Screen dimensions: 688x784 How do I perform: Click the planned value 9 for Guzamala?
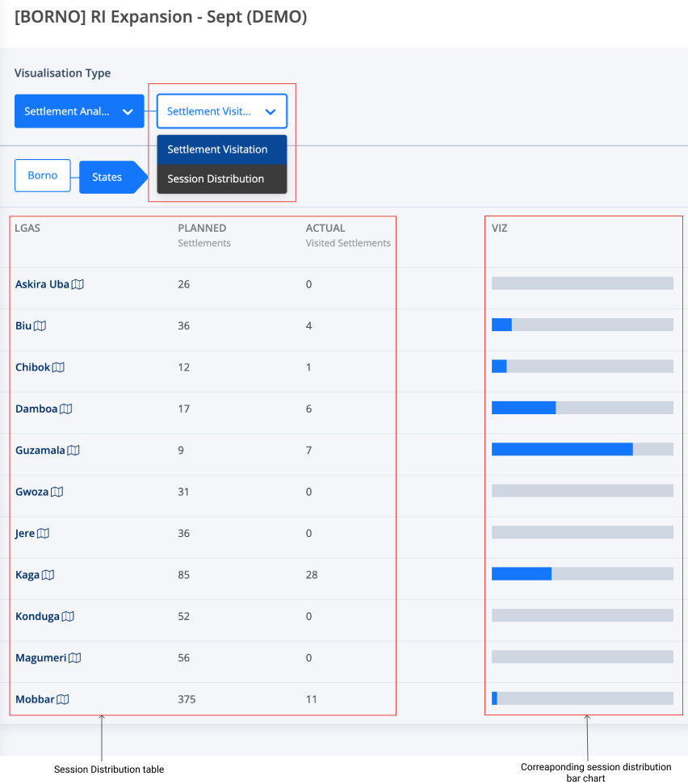coord(181,451)
